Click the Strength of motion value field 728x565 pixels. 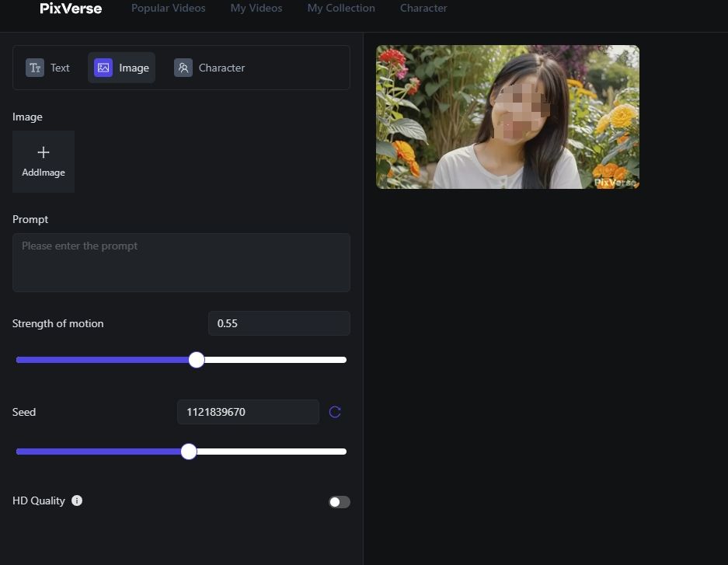coord(278,323)
